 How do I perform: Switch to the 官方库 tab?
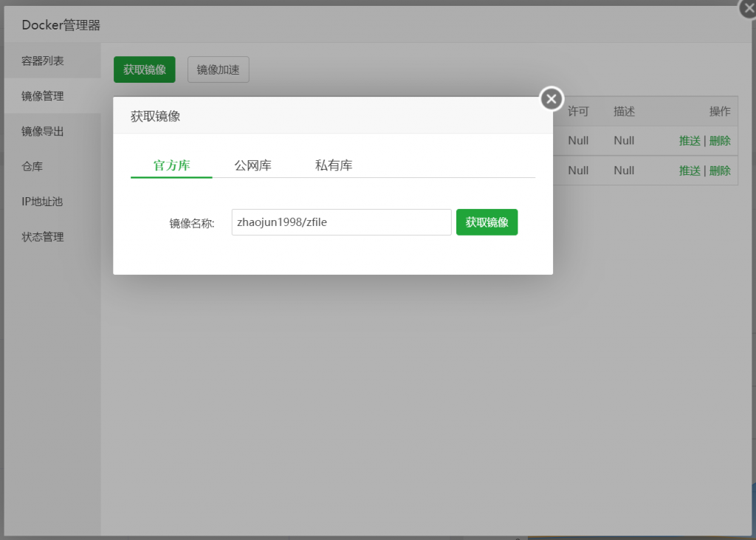tap(171, 165)
